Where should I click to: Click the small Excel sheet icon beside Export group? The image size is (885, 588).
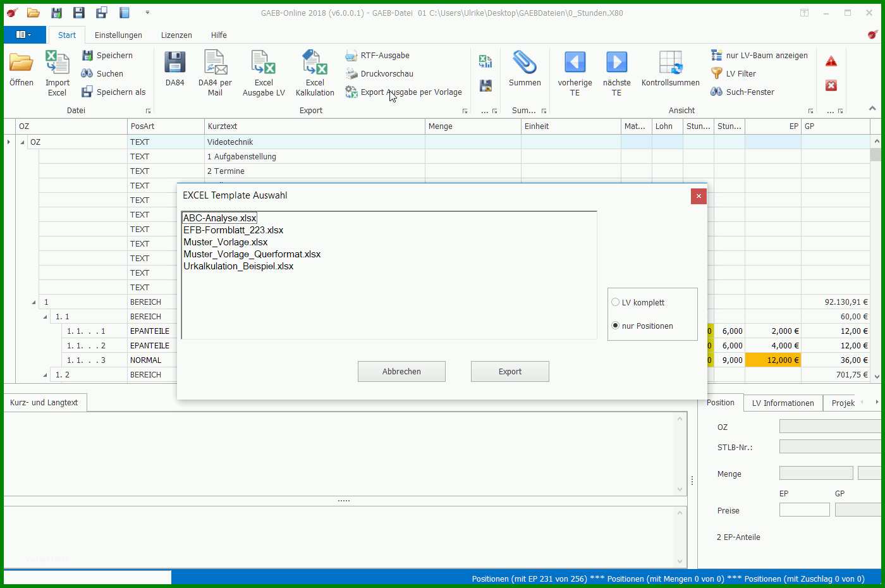[485, 61]
